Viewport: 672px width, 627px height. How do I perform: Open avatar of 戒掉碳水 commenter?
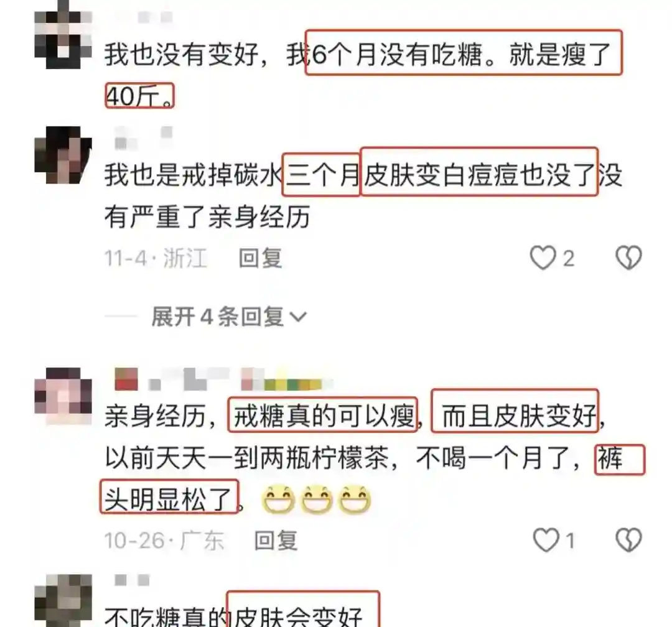point(63,155)
